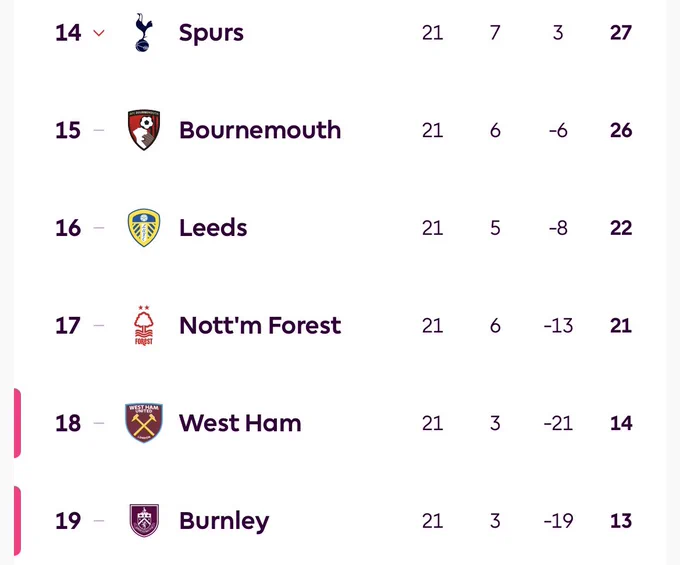The height and width of the screenshot is (565, 680).
Task: Open the Burnley team name link
Action: click(x=224, y=522)
